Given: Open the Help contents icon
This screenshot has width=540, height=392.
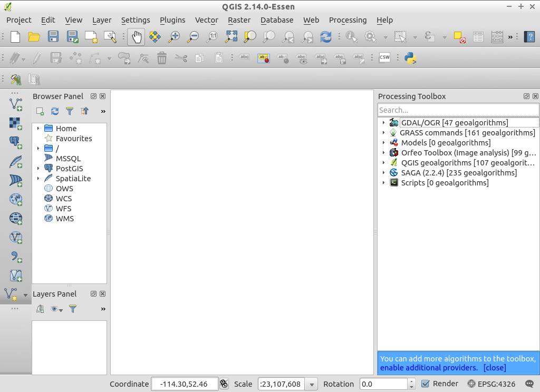Looking at the screenshot, I should point(529,37).
